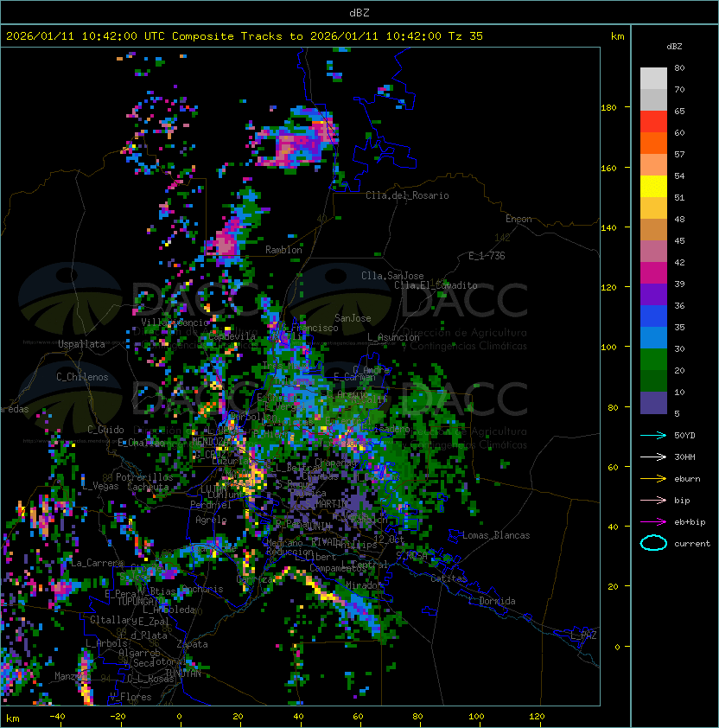
Task: Pick the royal blue 36 dBZ swatch
Action: [x=653, y=316]
